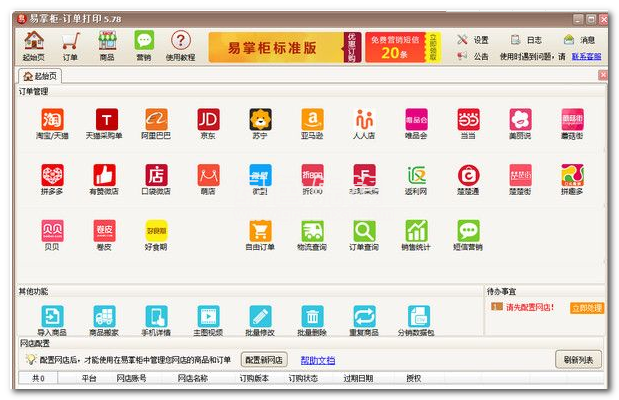Viewport: 619px width, 400px height.
Task: Launch the 重复商品 icon
Action: coord(364,316)
